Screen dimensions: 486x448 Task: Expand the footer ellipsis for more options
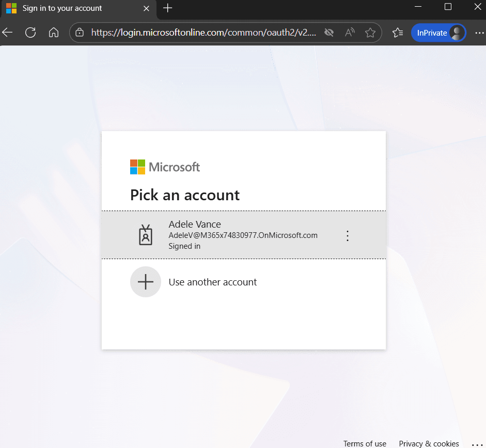point(477,444)
